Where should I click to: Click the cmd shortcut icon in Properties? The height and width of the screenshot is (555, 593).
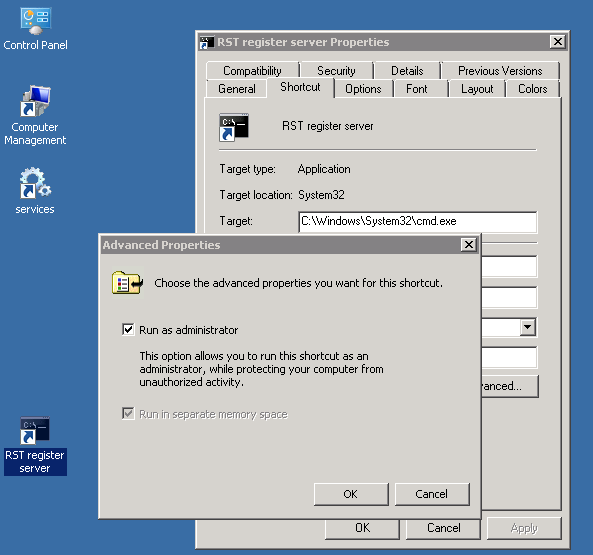click(234, 127)
